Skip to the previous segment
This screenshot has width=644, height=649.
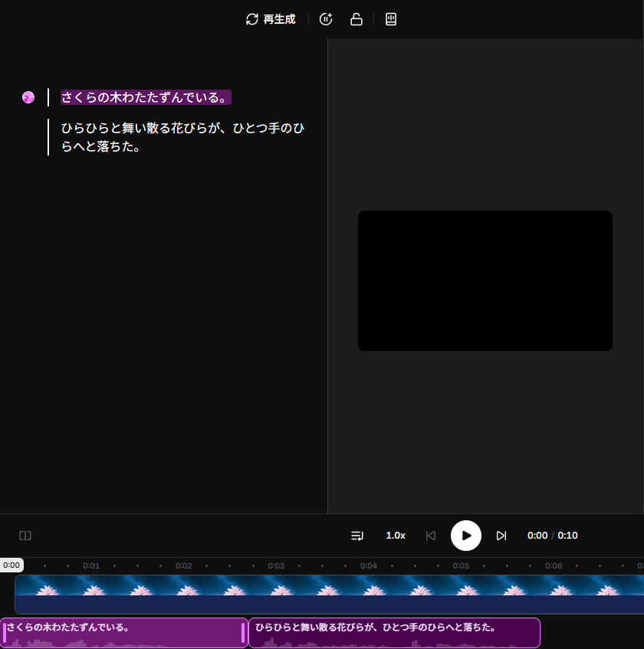tap(431, 536)
